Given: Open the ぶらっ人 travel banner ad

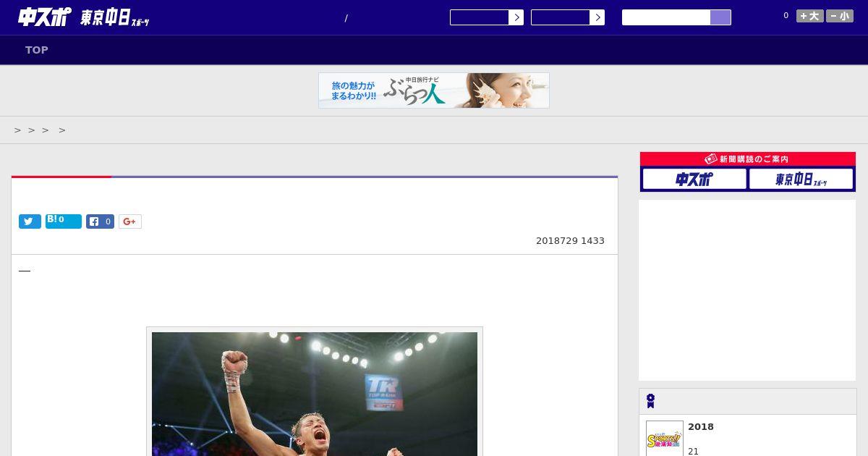Looking at the screenshot, I should point(434,90).
